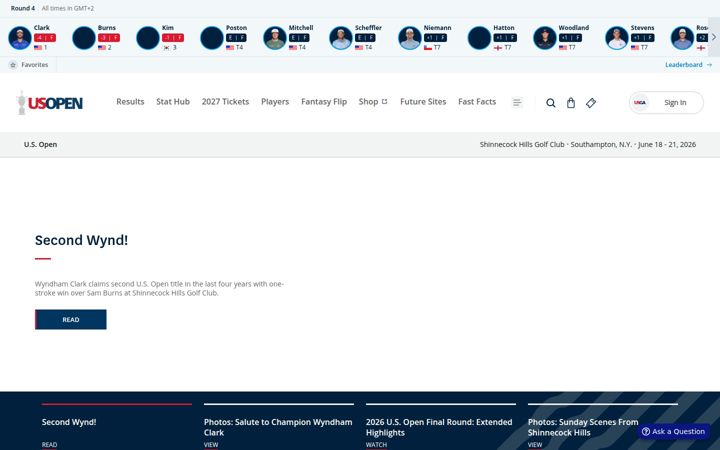The image size is (720, 450).
Task: Open Future Sites page
Action: point(423,101)
